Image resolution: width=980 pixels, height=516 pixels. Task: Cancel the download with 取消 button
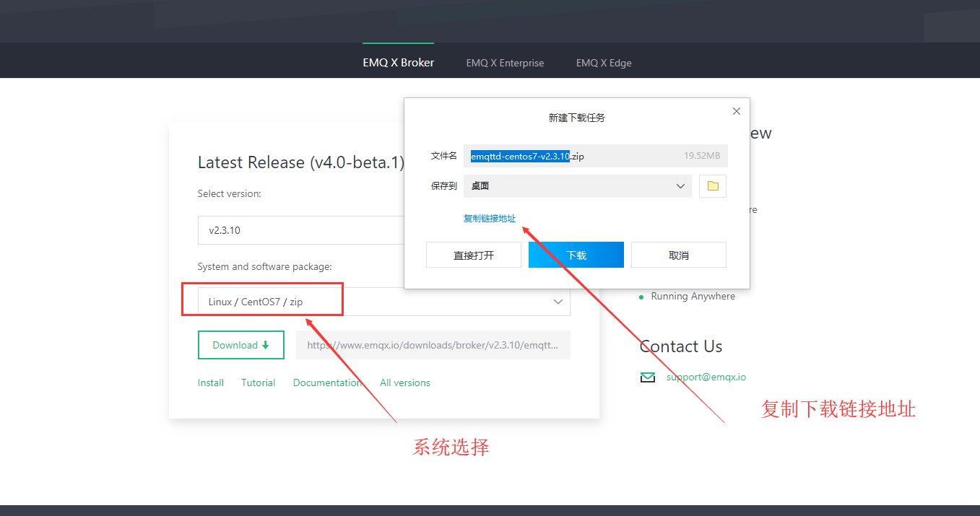tap(679, 255)
